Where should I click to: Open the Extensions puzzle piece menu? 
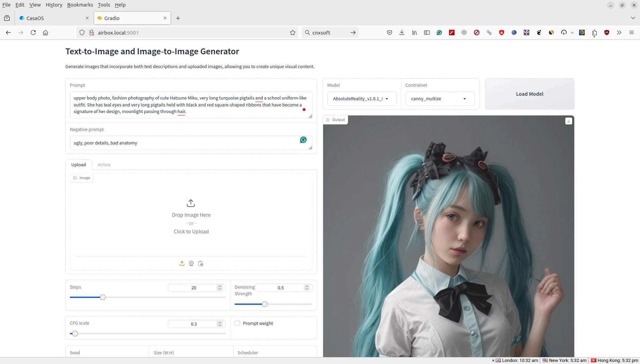pos(594,32)
